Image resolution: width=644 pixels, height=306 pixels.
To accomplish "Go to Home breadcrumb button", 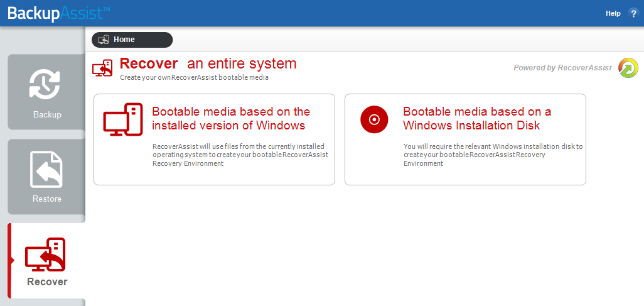I will [132, 40].
